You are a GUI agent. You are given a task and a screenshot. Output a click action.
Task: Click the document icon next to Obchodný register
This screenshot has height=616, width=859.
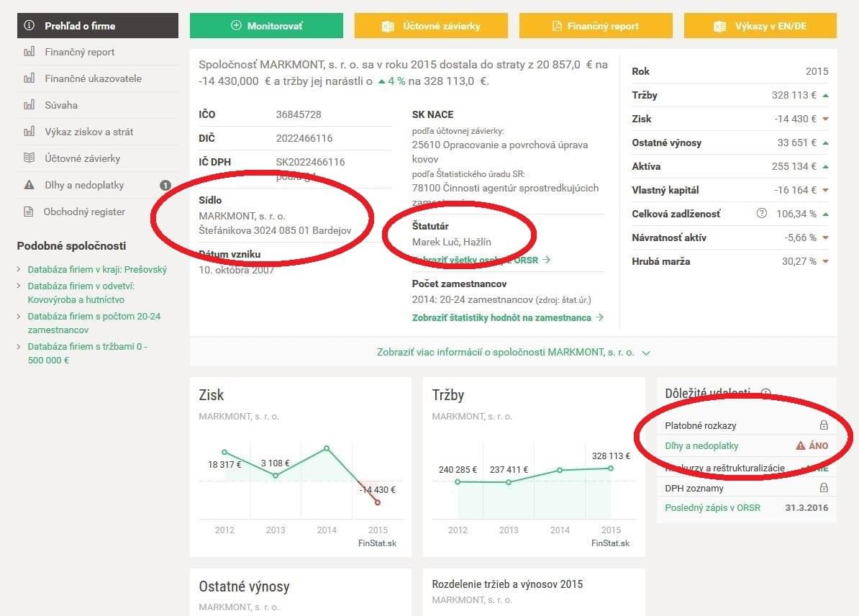point(29,212)
